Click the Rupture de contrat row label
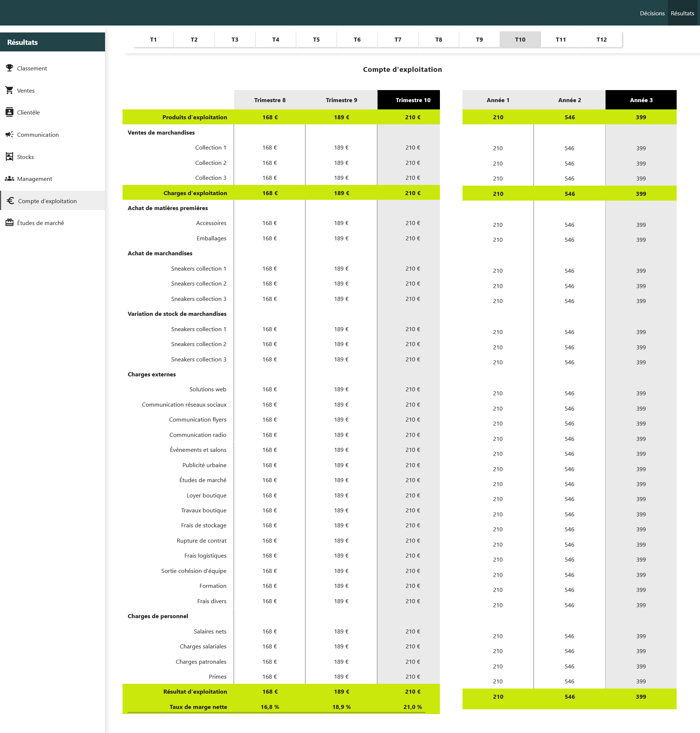 click(x=201, y=540)
